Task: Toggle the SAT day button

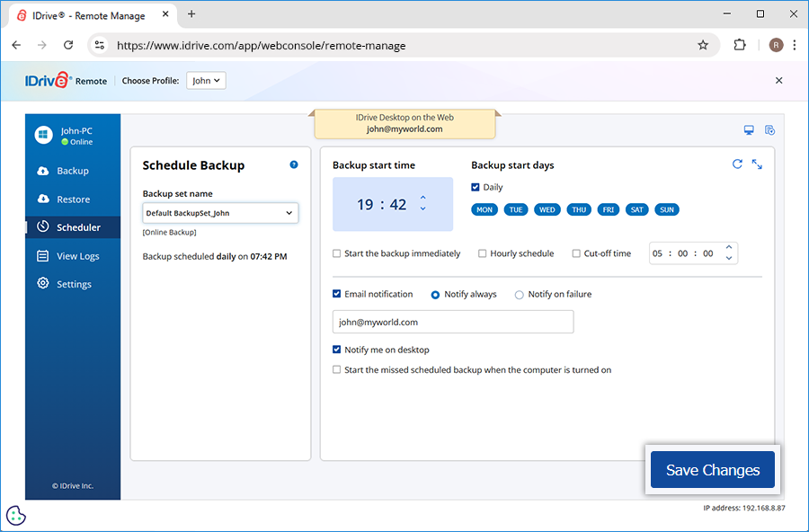Action: pyautogui.click(x=636, y=209)
